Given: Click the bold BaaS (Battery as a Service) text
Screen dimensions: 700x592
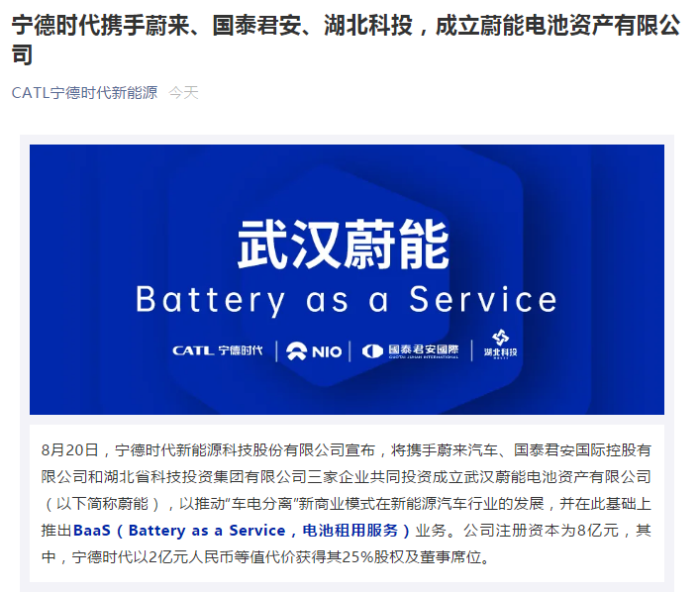Looking at the screenshot, I should pos(241,529).
